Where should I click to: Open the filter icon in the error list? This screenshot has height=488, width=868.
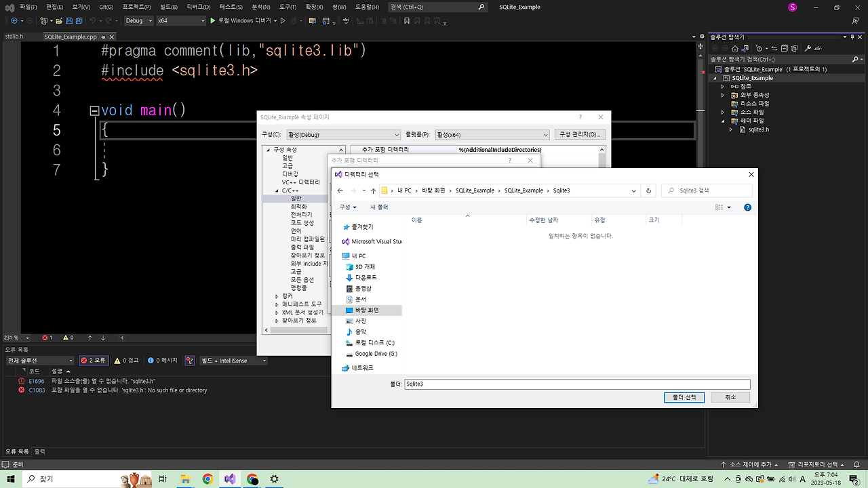189,360
